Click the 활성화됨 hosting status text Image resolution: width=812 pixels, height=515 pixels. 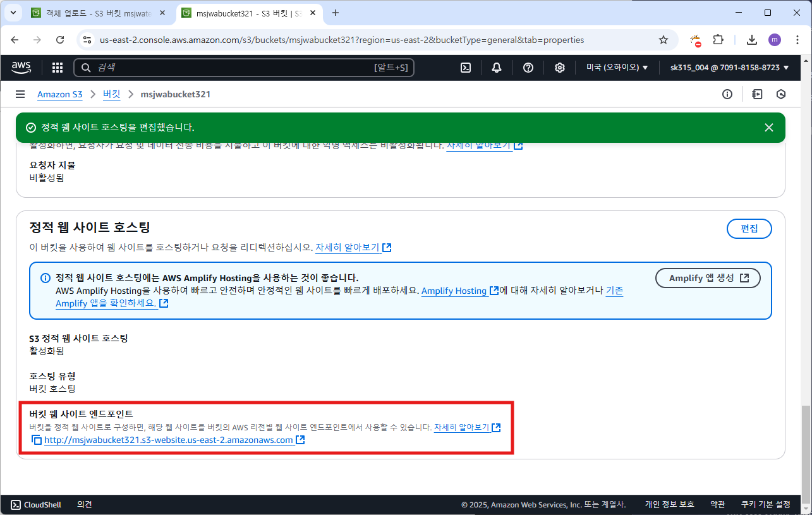click(x=47, y=351)
